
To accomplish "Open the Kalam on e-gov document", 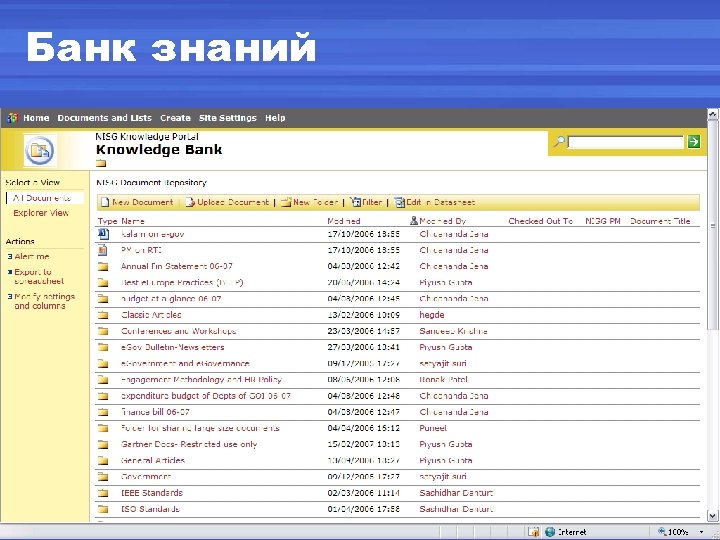I will tap(152, 234).
